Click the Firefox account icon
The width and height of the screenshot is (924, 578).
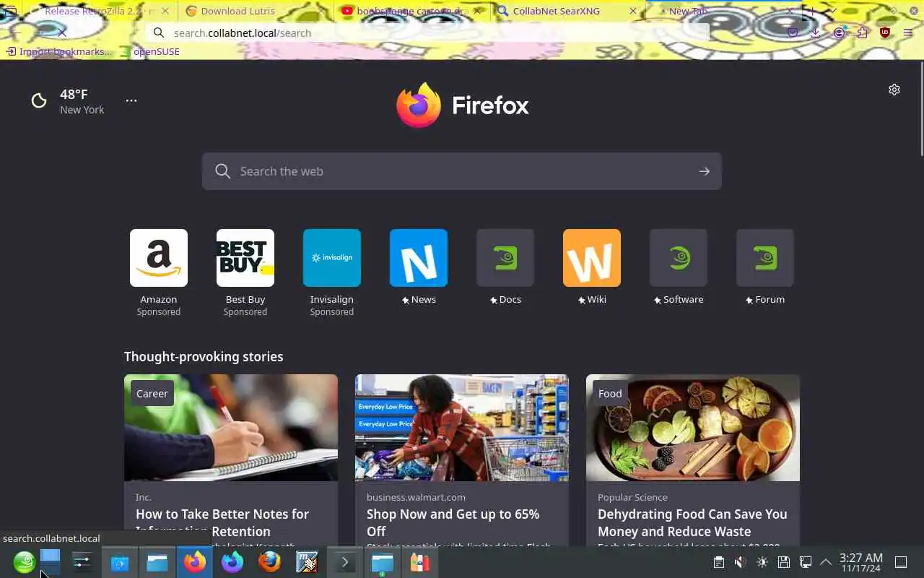[x=839, y=33]
